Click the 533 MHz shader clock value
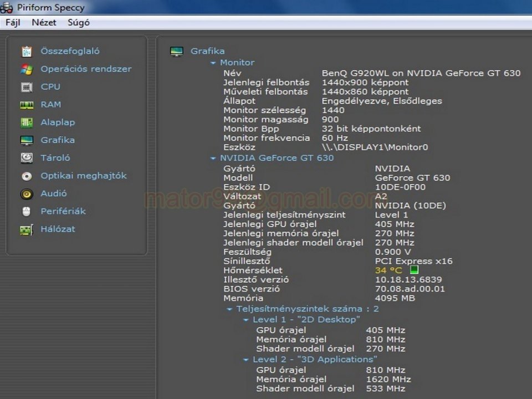Screen dimensions: 532x399 (386, 388)
